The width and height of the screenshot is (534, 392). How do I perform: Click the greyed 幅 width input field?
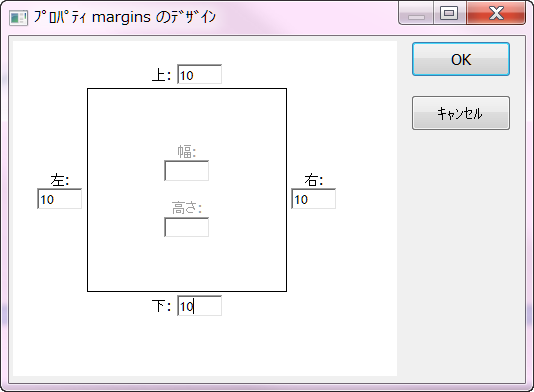[187, 171]
